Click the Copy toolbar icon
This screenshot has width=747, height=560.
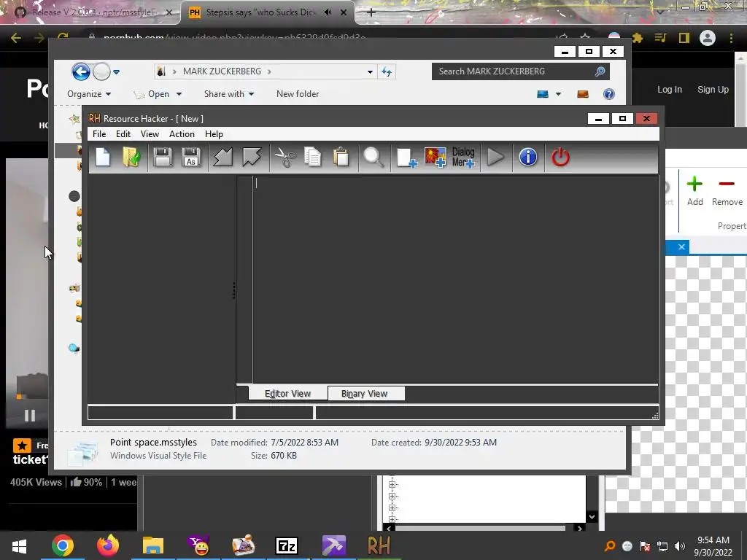312,157
